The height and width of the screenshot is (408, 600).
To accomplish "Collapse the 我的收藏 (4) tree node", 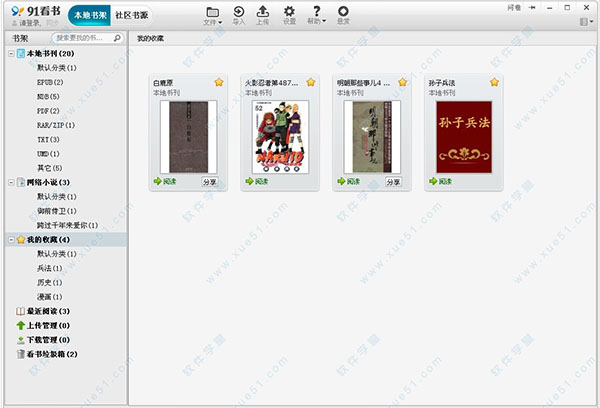I will [11, 240].
